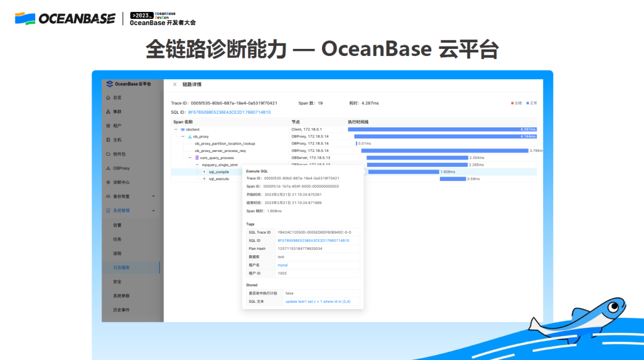This screenshot has height=360, width=644.
Task: Click the 耗时: 4.287ms text
Action: tap(364, 103)
